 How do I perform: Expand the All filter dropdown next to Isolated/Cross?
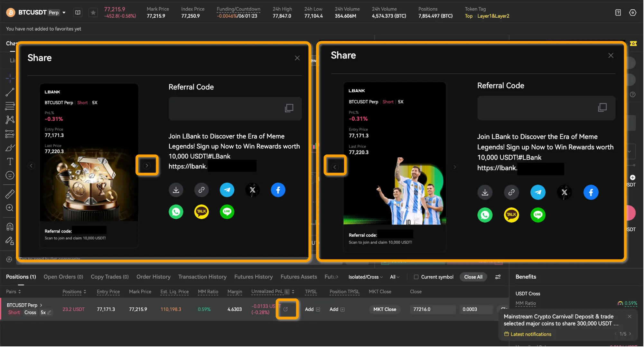pyautogui.click(x=395, y=277)
